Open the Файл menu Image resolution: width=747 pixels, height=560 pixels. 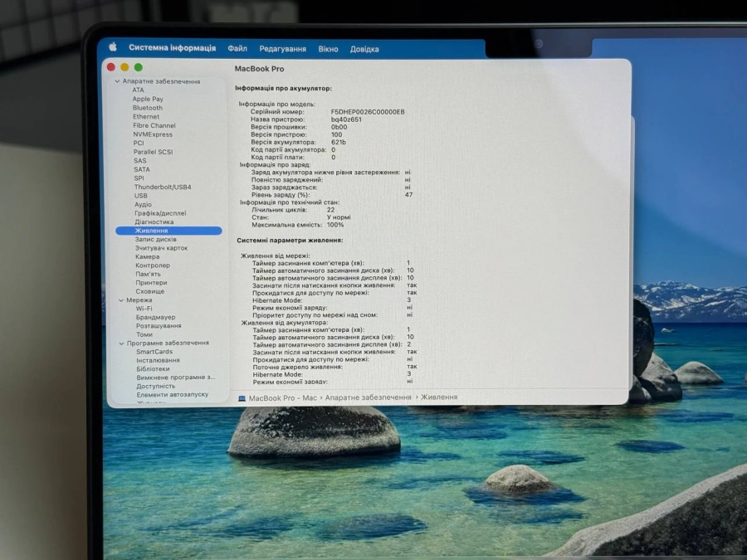coord(238,48)
